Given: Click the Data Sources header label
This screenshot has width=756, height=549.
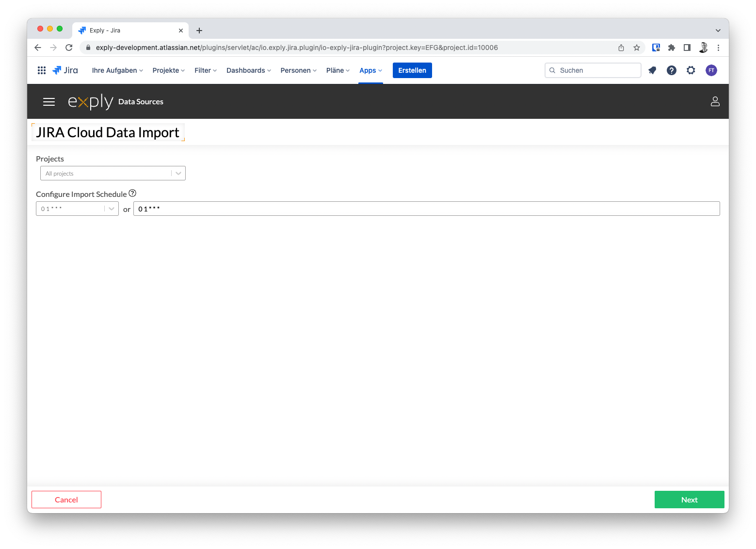Looking at the screenshot, I should 141,102.
